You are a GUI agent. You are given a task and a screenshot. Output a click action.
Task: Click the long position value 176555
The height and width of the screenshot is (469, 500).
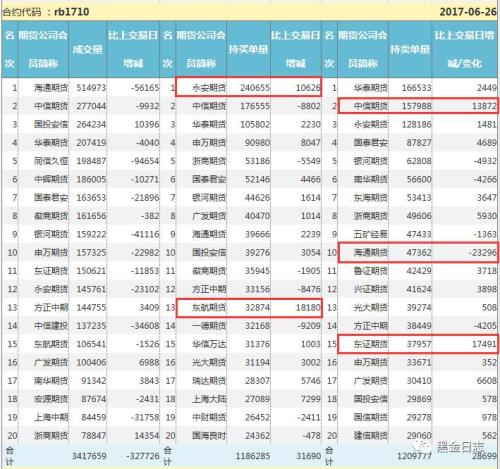point(255,106)
